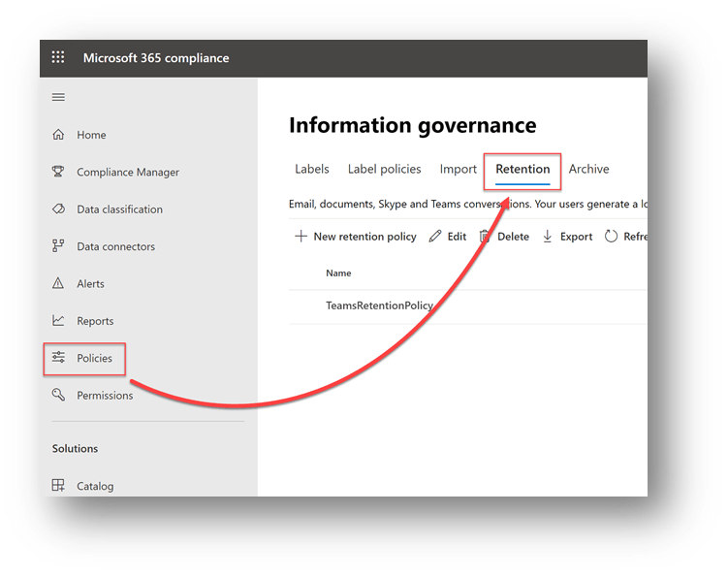This screenshot has height=577, width=728.
Task: Select the Retention tab
Action: (x=522, y=169)
